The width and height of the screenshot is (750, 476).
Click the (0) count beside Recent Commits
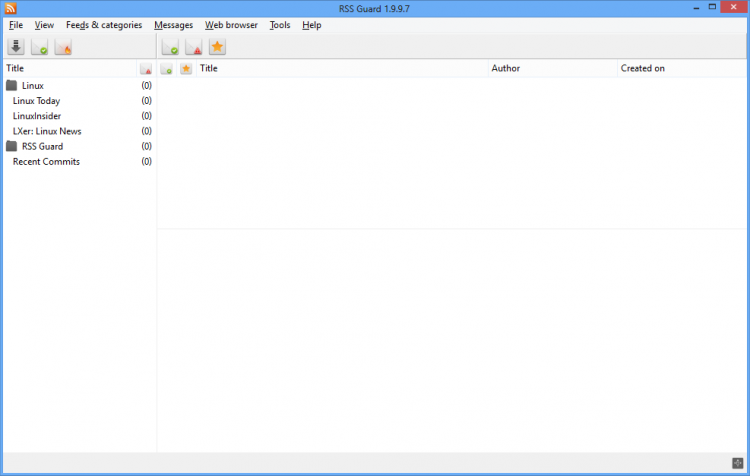point(146,162)
